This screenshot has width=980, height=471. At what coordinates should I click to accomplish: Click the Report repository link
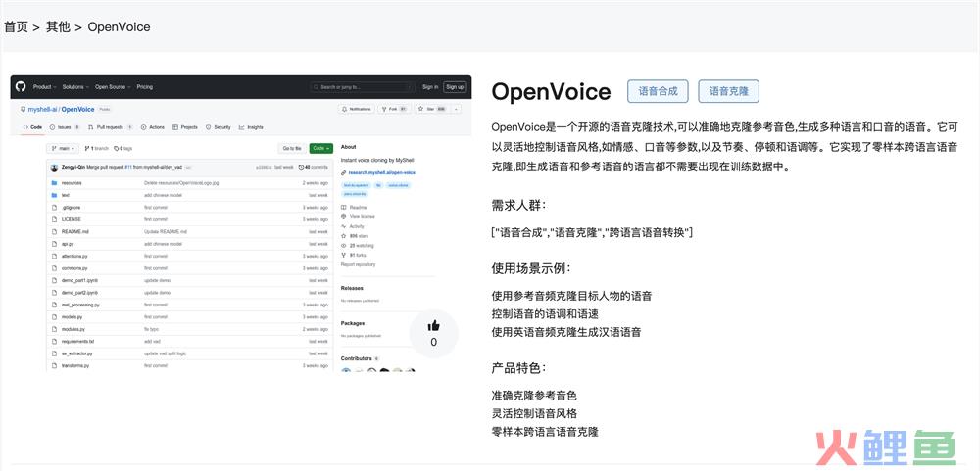[358, 264]
